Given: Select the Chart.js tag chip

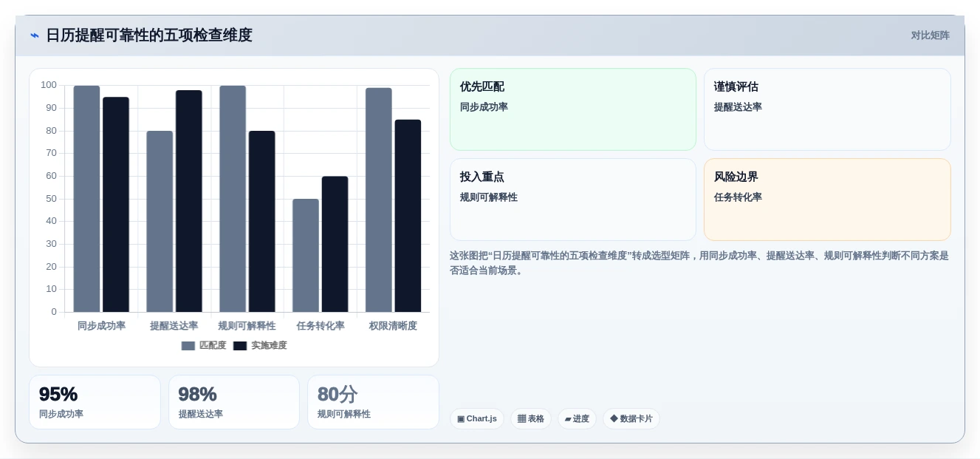Looking at the screenshot, I should tap(477, 419).
